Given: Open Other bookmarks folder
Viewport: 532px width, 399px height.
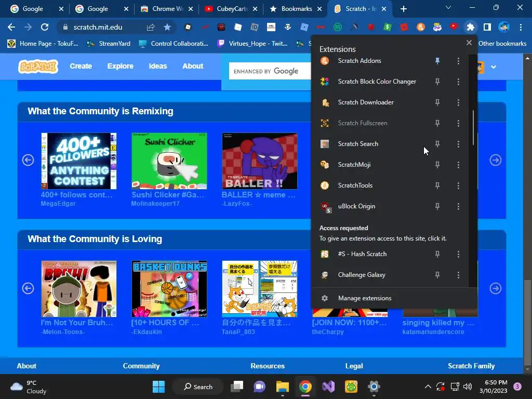Looking at the screenshot, I should pyautogui.click(x=502, y=44).
